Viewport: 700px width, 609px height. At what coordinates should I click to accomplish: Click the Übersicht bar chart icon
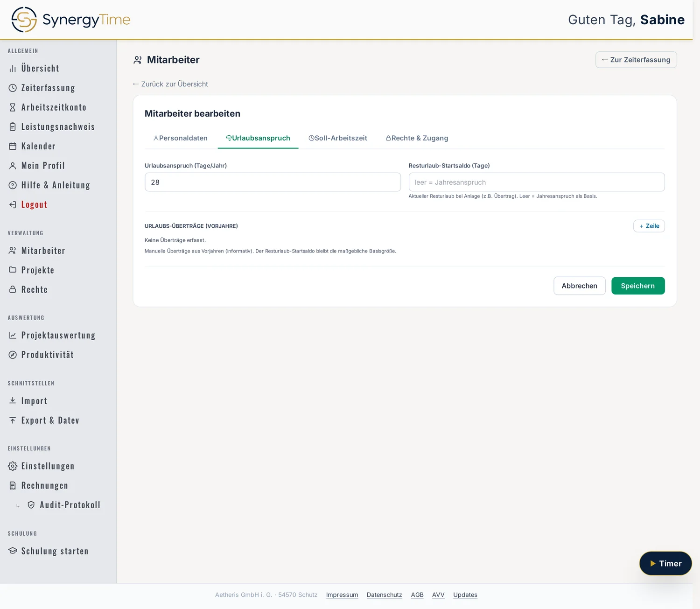(x=13, y=69)
